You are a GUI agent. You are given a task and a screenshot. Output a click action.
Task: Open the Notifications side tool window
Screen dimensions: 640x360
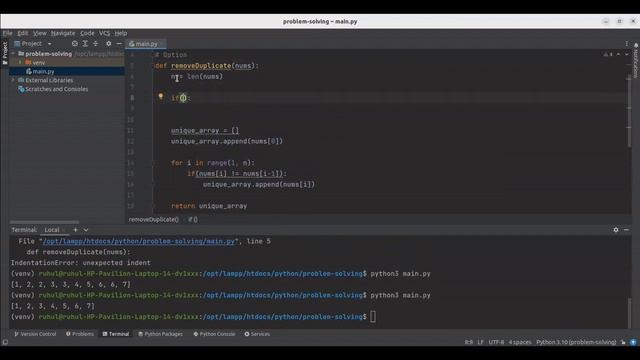(636, 60)
